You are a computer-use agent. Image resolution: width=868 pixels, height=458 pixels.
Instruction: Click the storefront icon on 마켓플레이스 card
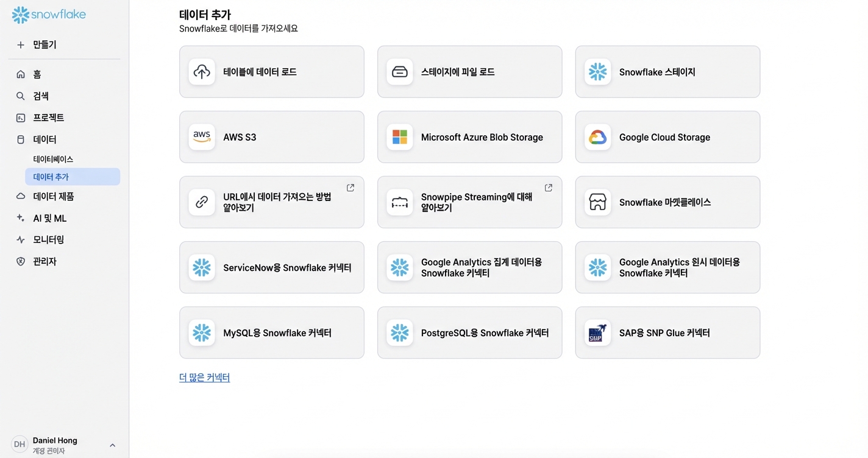coord(598,202)
